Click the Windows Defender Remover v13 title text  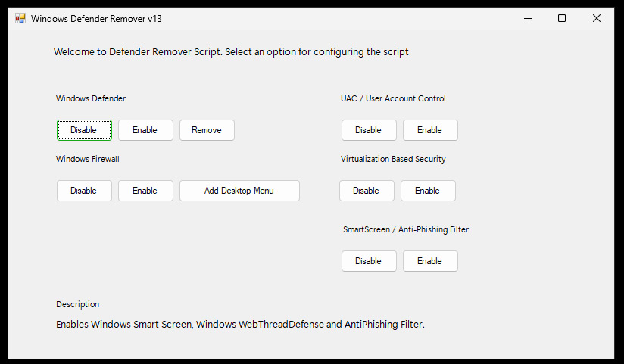pos(96,19)
